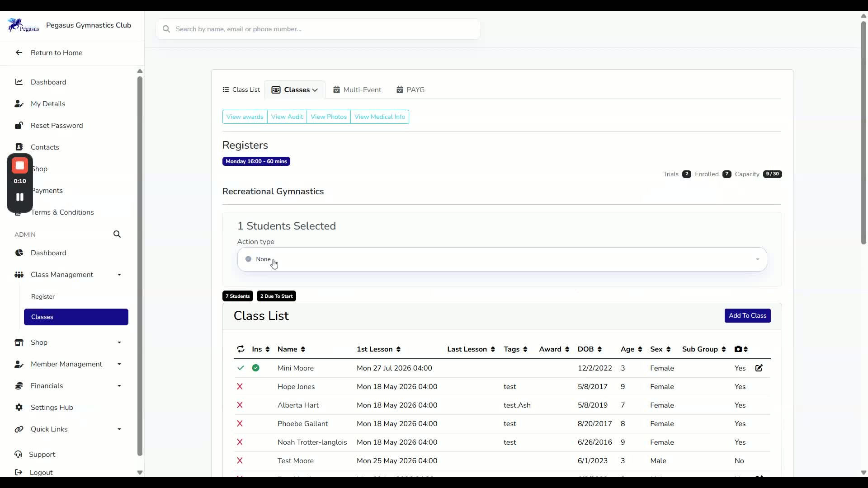
Task: Click the Settings Hub gear icon
Action: click(x=19, y=407)
